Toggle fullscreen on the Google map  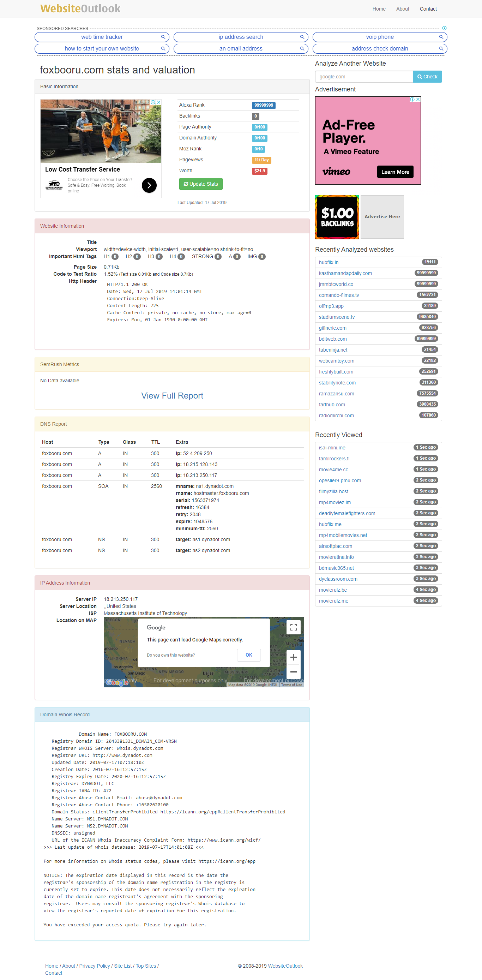[294, 627]
